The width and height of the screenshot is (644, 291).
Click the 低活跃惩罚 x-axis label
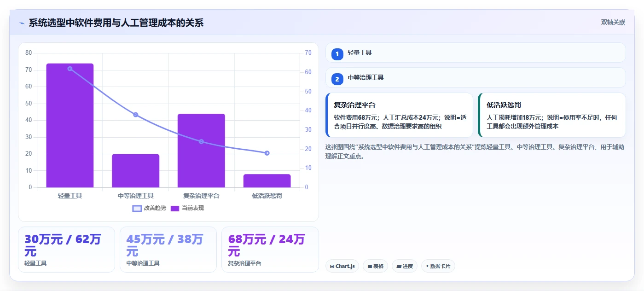click(267, 196)
